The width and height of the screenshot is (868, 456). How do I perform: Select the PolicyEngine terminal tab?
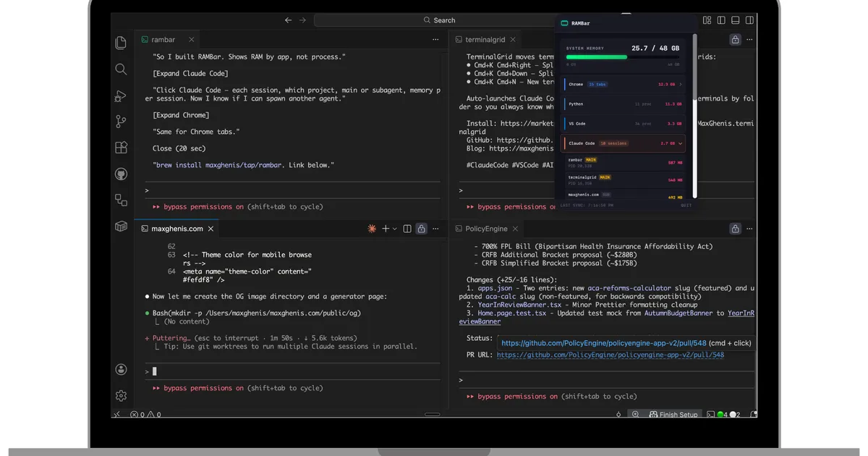click(486, 229)
